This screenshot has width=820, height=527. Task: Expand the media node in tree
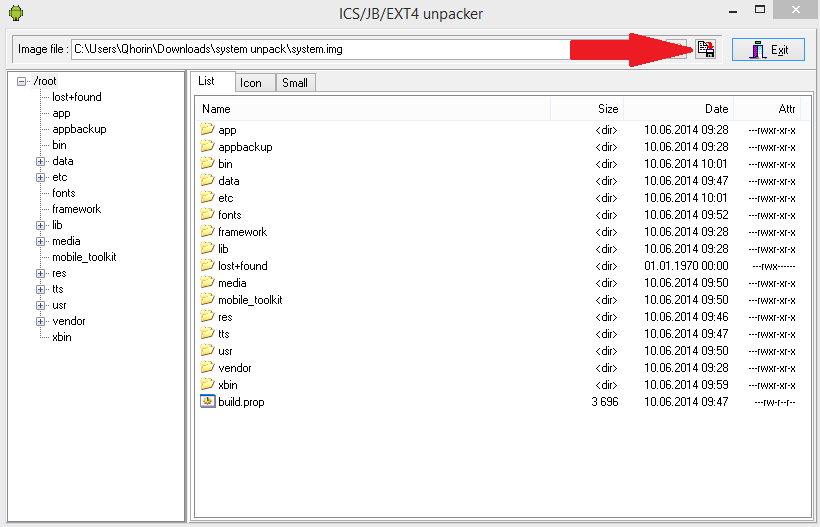tap(41, 241)
